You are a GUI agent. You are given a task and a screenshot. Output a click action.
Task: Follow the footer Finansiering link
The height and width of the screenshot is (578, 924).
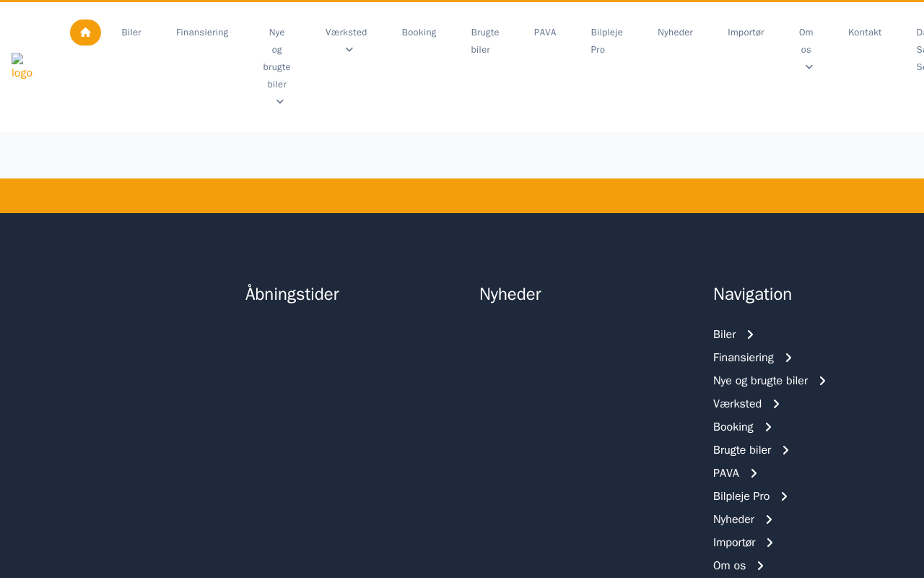click(744, 358)
